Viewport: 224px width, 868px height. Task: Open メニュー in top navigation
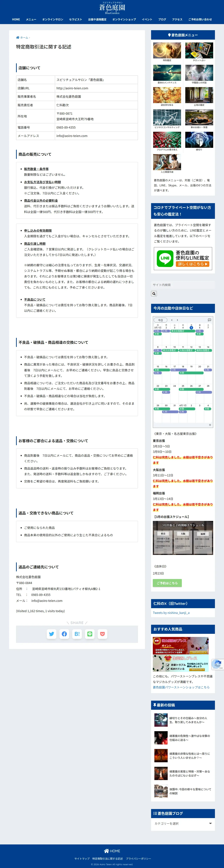pyautogui.click(x=31, y=20)
